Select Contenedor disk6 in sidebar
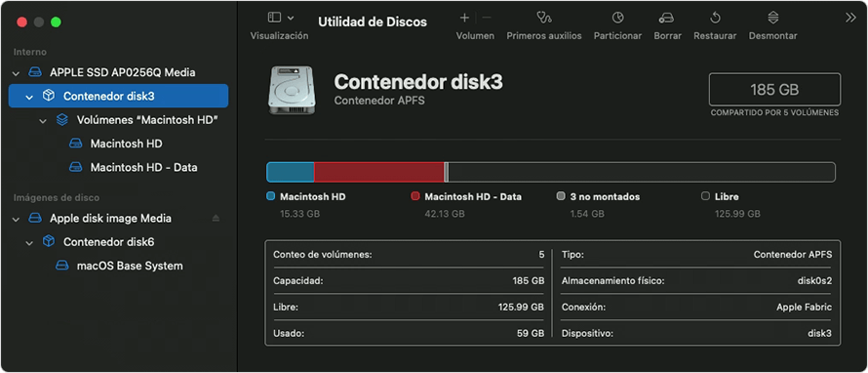Screen dimensions: 868x373 click(108, 241)
